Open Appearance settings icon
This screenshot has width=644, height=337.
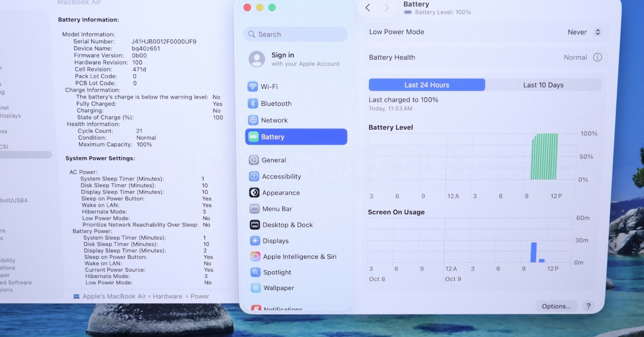pyautogui.click(x=254, y=193)
